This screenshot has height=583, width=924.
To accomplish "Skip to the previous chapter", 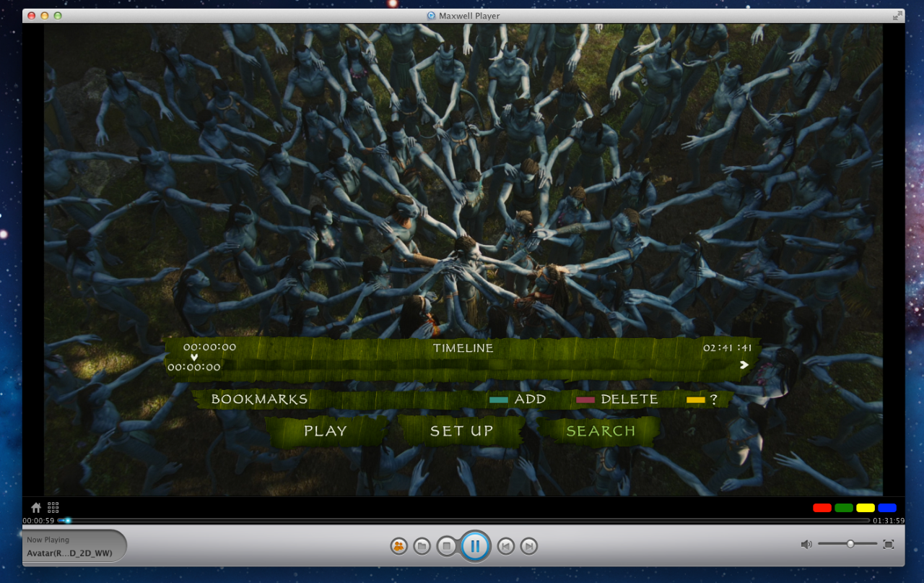I will coord(506,546).
